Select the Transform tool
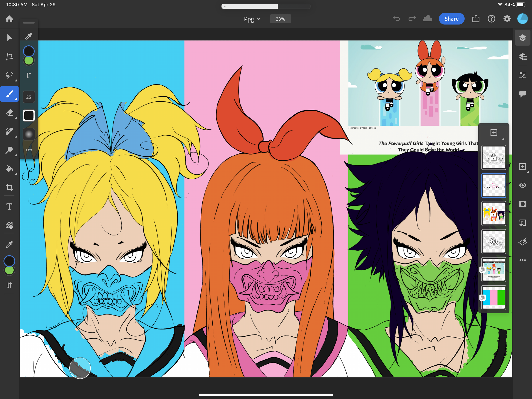Screen dimensions: 532x399 point(9,57)
